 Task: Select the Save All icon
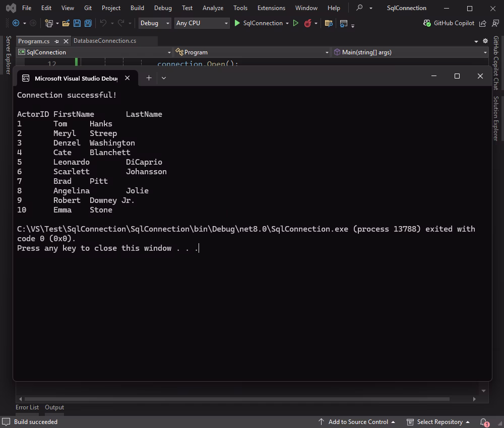coord(88,23)
